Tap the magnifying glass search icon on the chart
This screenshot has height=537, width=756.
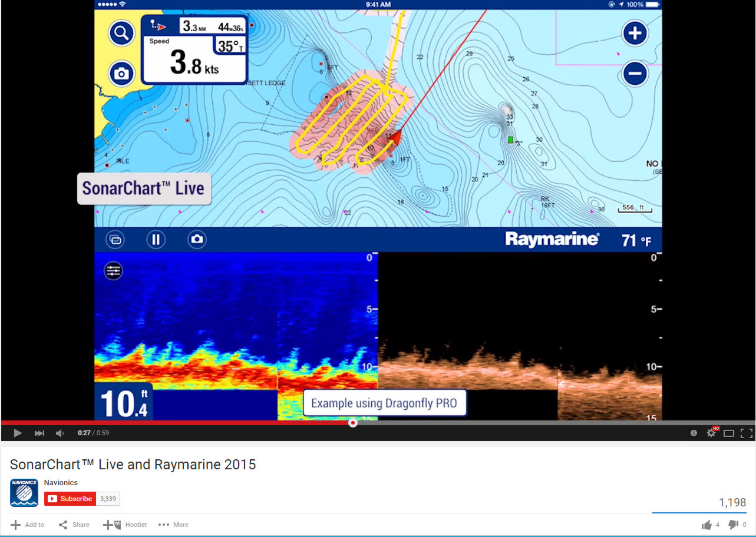click(121, 33)
